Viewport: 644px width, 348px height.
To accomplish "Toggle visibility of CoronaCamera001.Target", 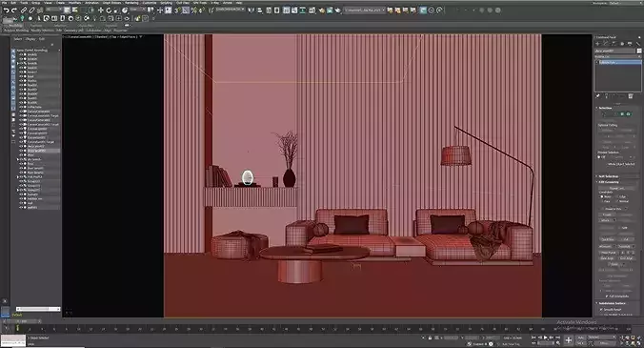I will pyautogui.click(x=21, y=116).
